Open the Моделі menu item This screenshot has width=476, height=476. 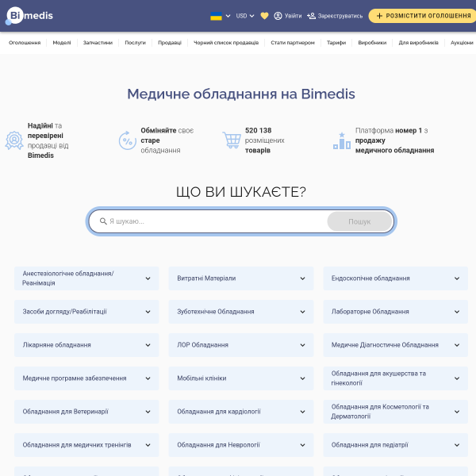click(x=62, y=43)
